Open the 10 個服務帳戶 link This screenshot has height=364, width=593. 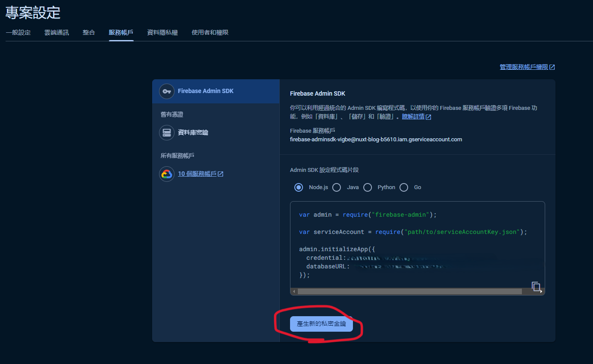click(x=197, y=174)
